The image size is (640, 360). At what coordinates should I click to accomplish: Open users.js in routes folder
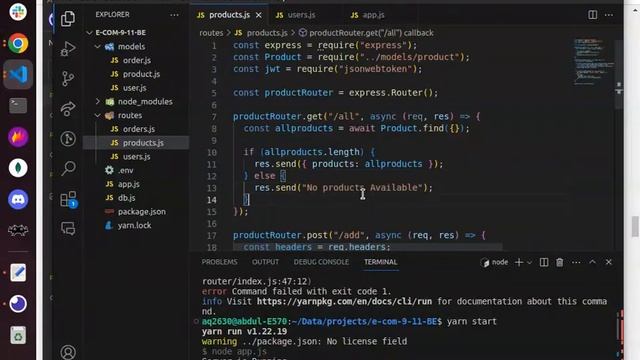click(136, 157)
